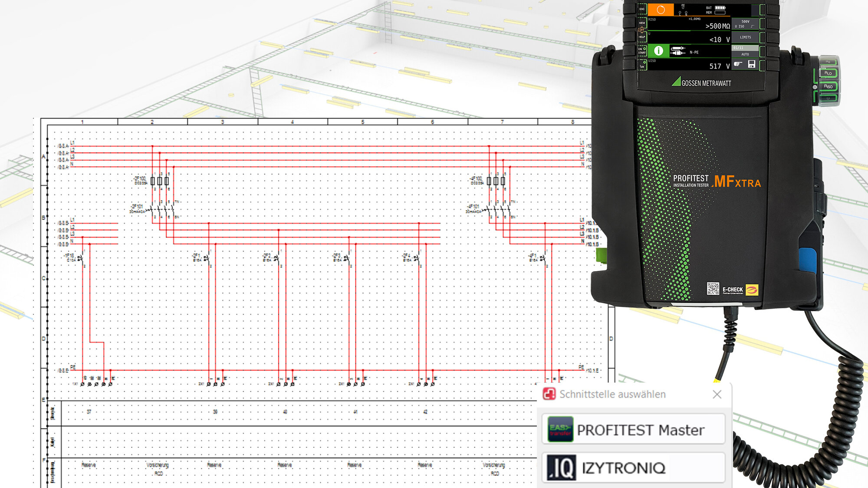Tap the orange circle measurement indicator
868x488 pixels.
point(661,10)
